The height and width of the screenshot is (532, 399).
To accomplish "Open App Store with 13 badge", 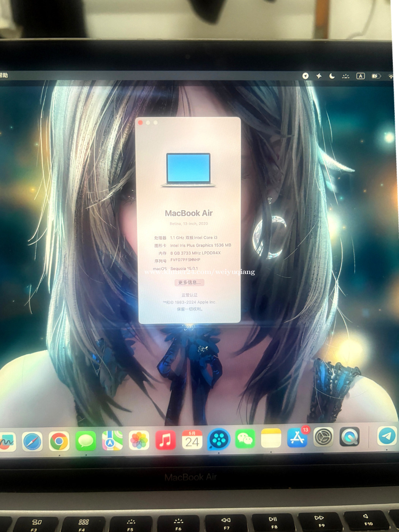I will click(298, 438).
